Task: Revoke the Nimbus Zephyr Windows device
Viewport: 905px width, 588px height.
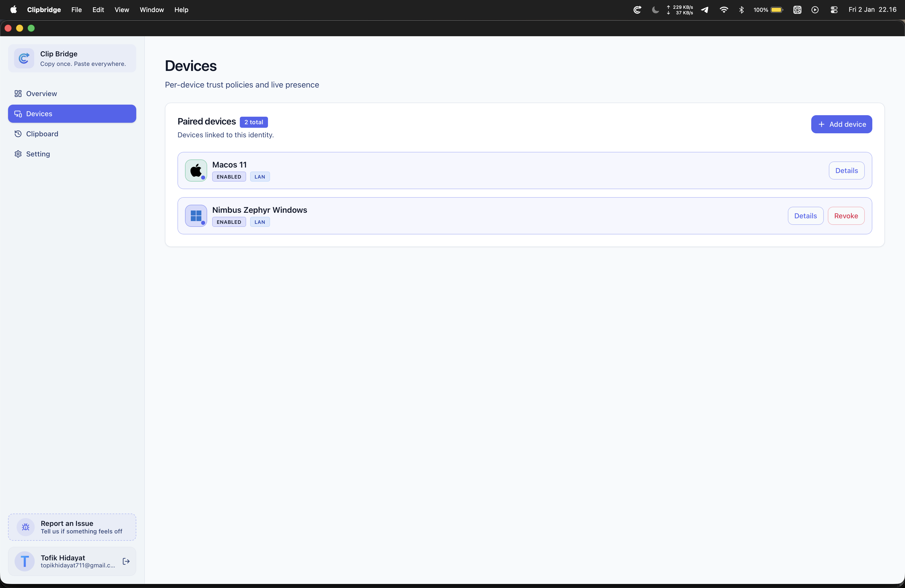Action: 846,216
